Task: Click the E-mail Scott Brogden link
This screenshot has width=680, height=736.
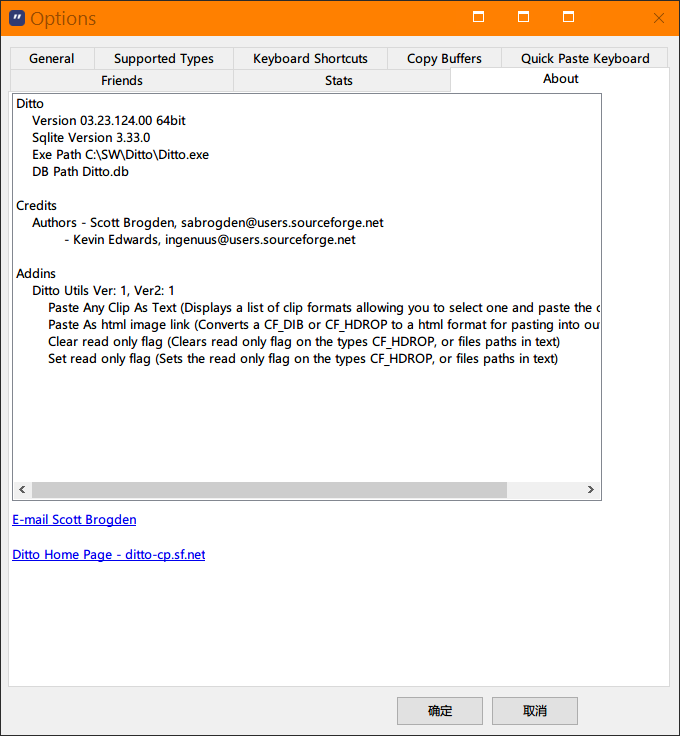Action: [74, 520]
